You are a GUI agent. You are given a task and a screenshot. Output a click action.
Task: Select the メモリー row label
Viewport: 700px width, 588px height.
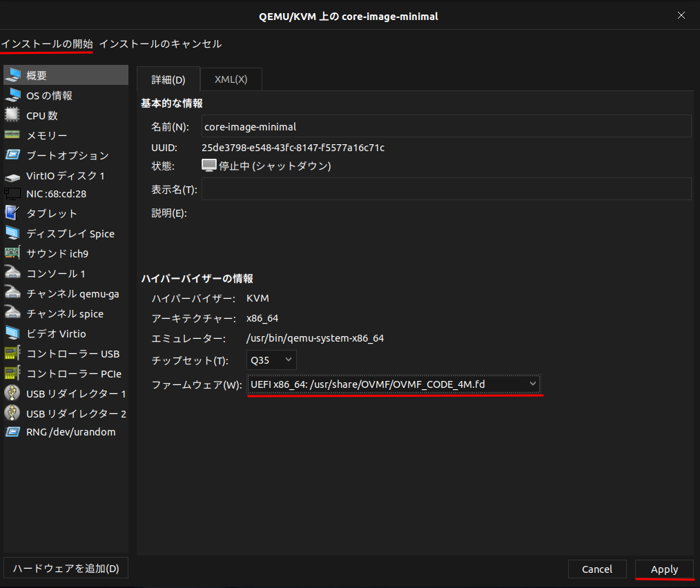pyautogui.click(x=47, y=135)
